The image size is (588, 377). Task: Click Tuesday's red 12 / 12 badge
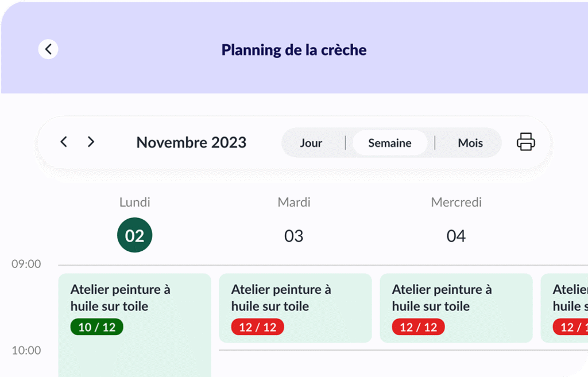coord(258,327)
